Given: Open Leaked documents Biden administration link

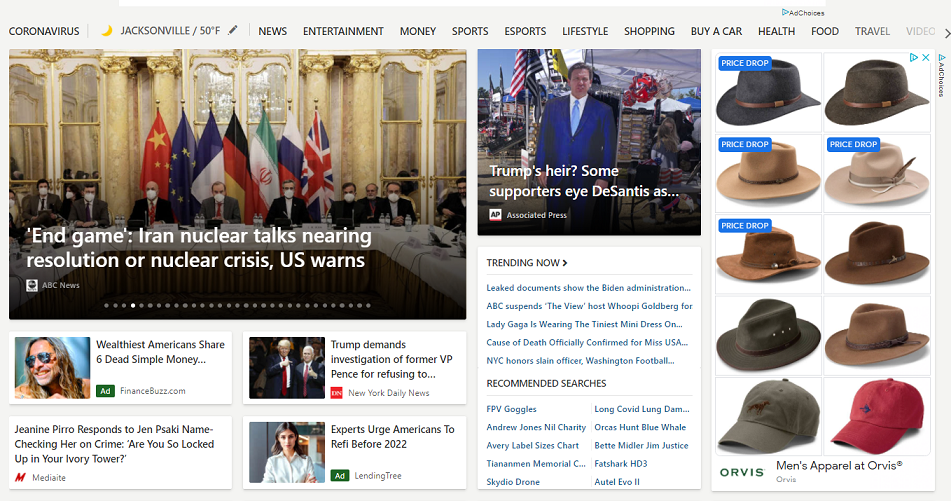Looking at the screenshot, I should coord(588,287).
